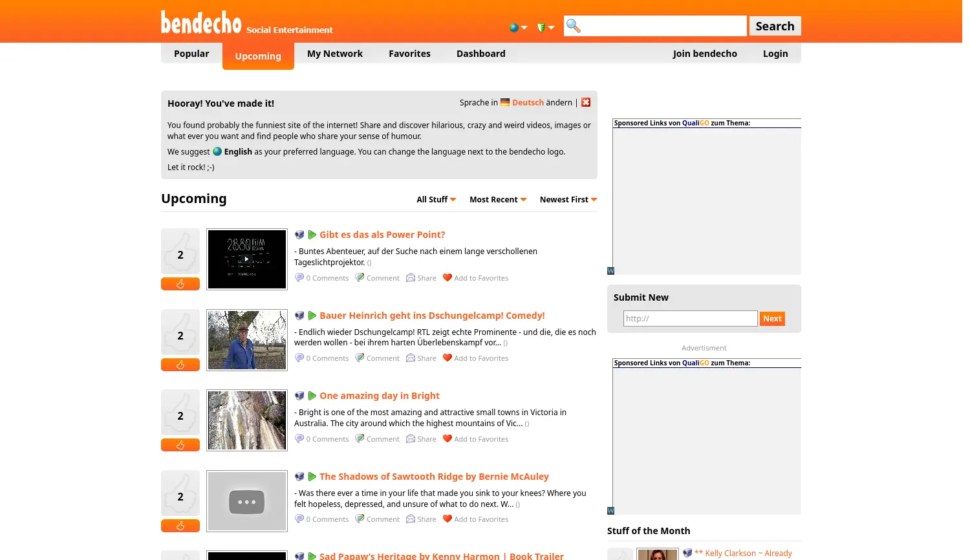The image size is (970, 560).
Task: Click the green play icon beside 'Gibt es das als Power Point?'
Action: (312, 234)
